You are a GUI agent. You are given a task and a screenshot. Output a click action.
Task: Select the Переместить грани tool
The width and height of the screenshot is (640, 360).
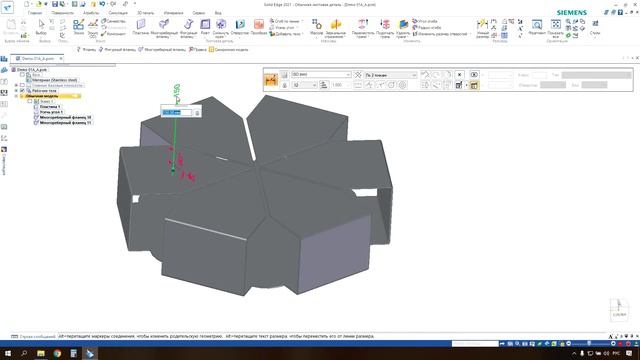pos(362,28)
